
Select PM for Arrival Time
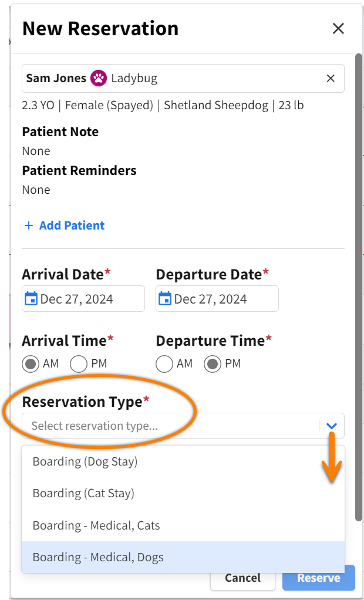(78, 363)
